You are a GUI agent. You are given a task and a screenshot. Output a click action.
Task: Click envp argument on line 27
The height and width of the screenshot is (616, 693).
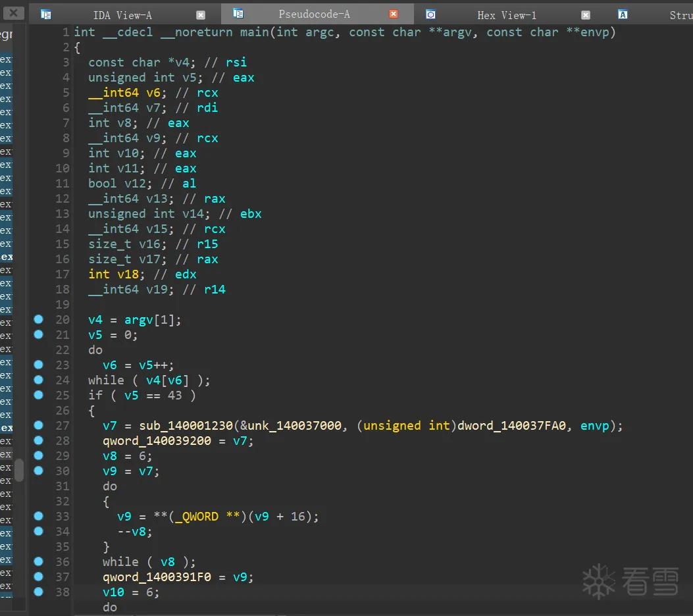tap(594, 426)
